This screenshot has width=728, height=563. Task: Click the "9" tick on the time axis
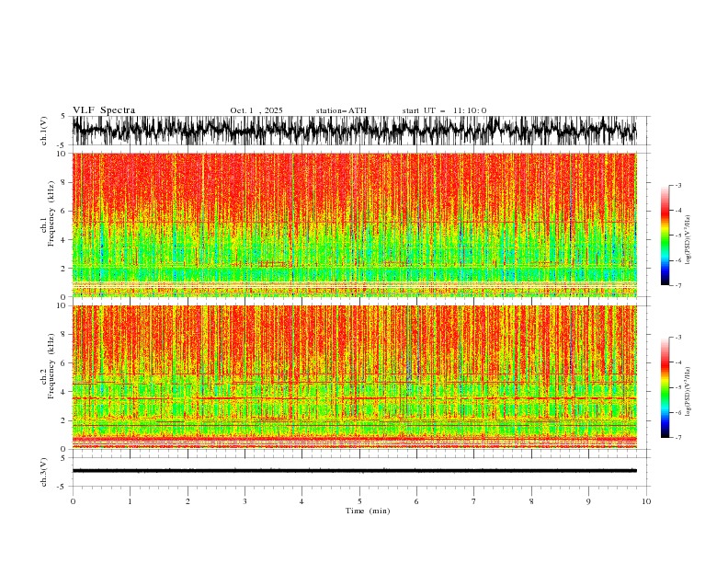coord(588,501)
